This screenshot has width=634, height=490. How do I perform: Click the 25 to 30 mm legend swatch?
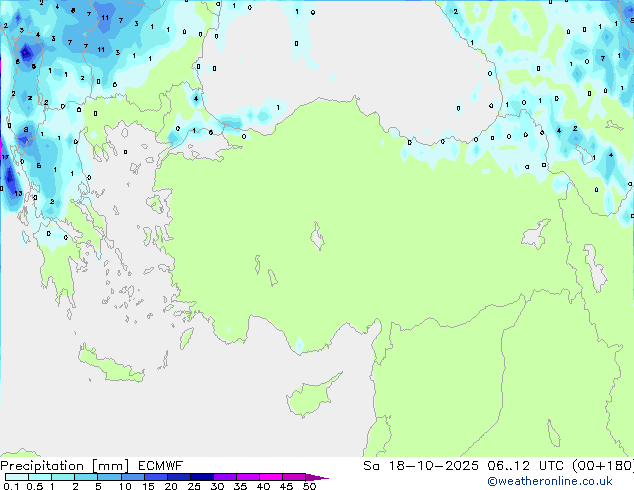(x=201, y=477)
